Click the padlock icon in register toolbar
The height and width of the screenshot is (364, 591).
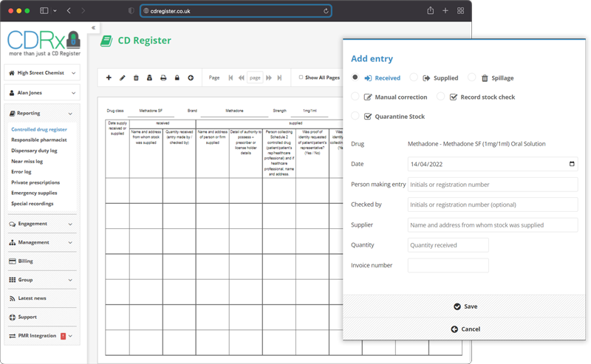tap(177, 78)
